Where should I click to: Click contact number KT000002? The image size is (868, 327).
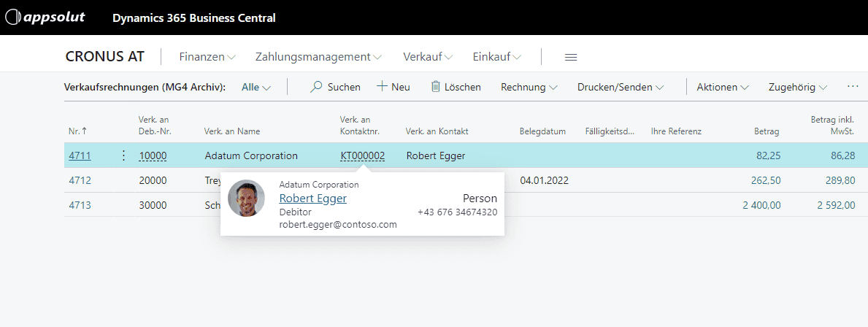point(362,155)
